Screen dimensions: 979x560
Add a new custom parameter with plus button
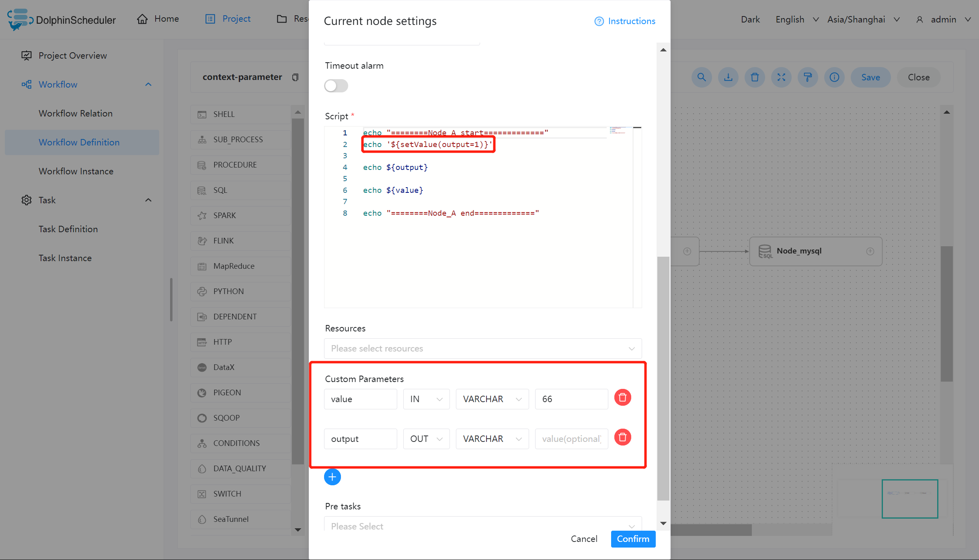point(332,477)
